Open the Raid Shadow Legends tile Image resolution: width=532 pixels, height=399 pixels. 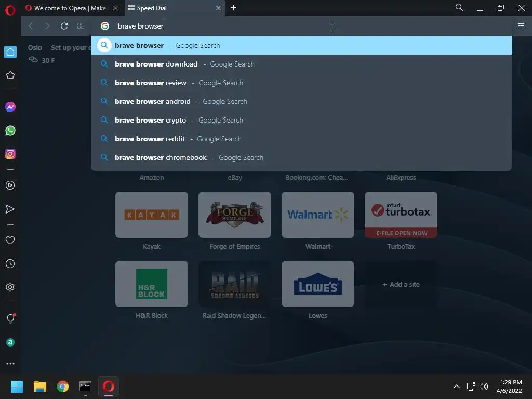click(235, 284)
